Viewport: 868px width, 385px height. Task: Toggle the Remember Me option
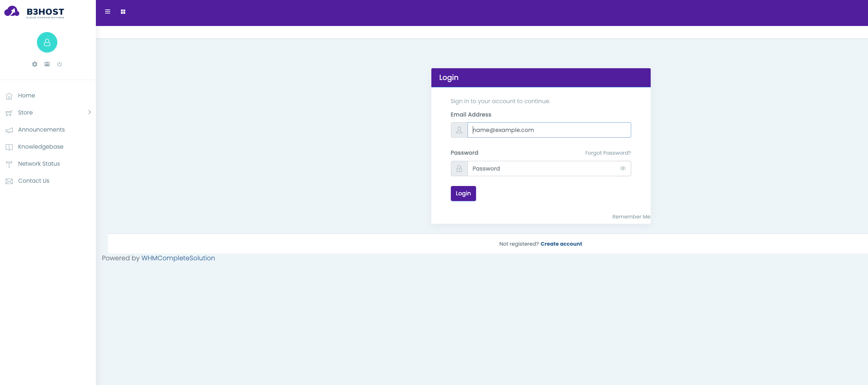click(631, 217)
